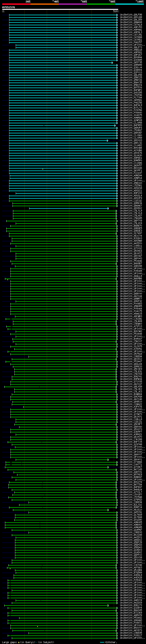The width and height of the screenshot is (146, 644).
Task: Select hit label UniRef100_C3UZW1
Action: [x=131, y=319]
